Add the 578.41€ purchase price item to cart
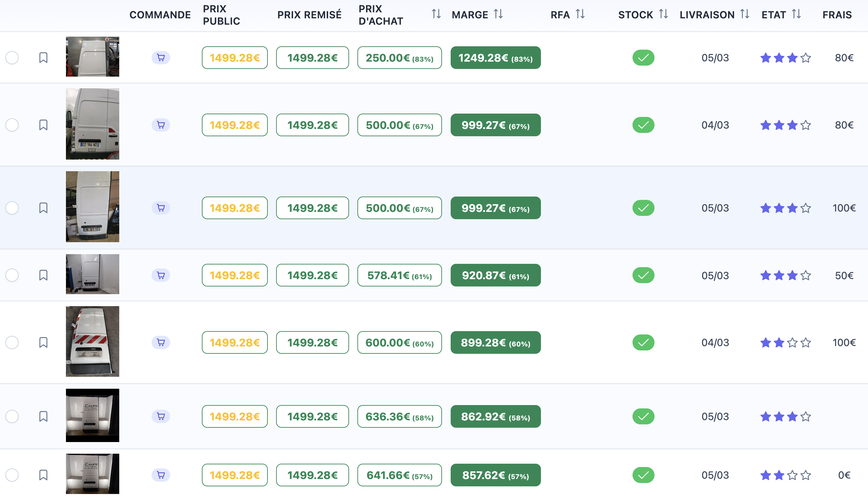 [x=161, y=275]
